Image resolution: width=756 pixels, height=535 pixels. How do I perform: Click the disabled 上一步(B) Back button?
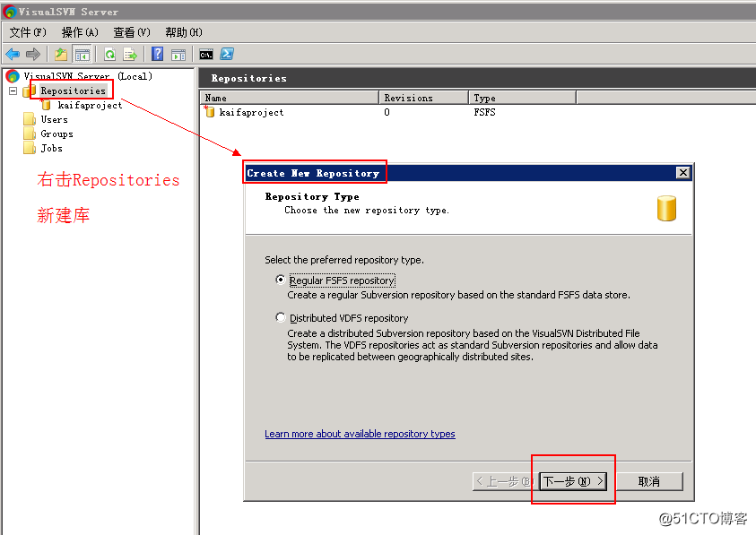click(505, 481)
